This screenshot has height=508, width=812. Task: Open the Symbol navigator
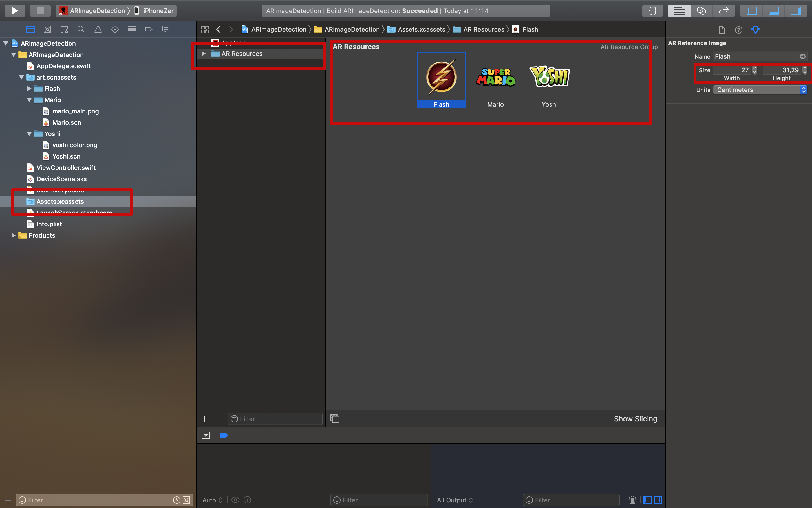pos(64,29)
